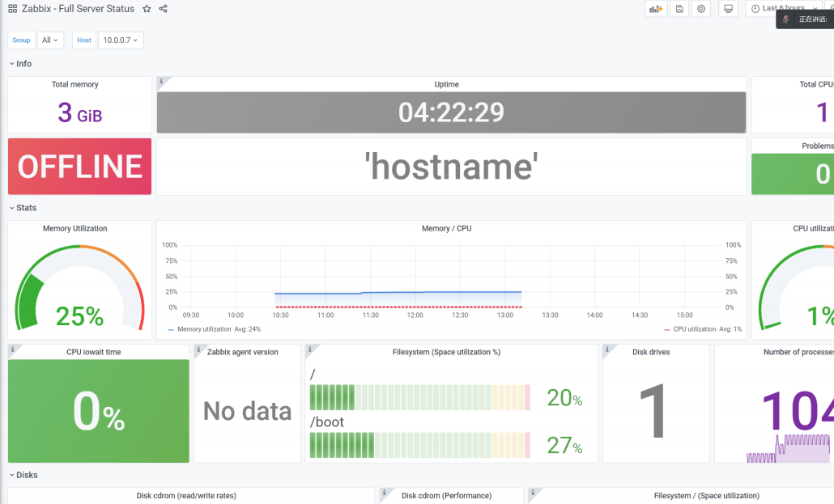Click the Group variable label
The height and width of the screenshot is (504, 834).
point(21,40)
